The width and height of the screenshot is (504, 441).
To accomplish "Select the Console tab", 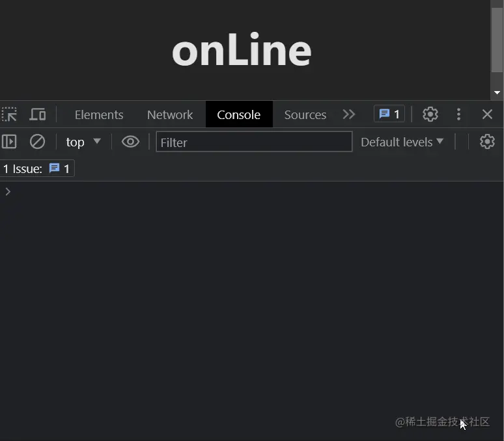I will [x=238, y=114].
